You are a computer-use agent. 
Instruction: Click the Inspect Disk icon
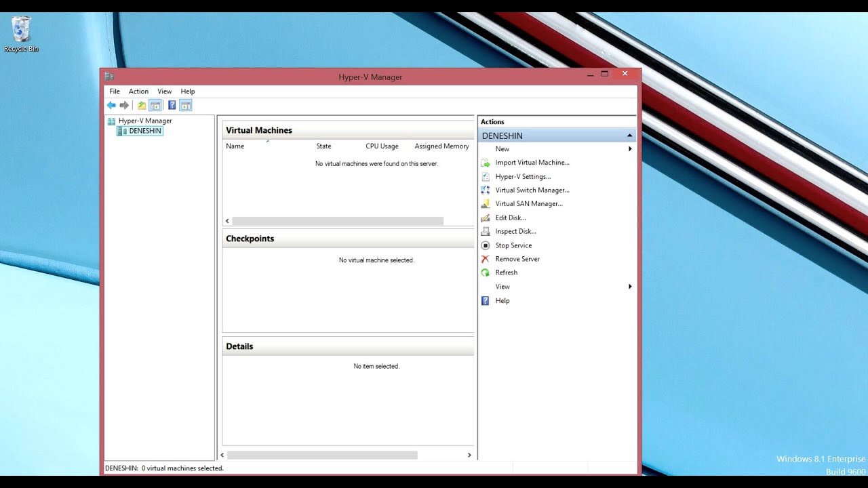click(x=485, y=232)
